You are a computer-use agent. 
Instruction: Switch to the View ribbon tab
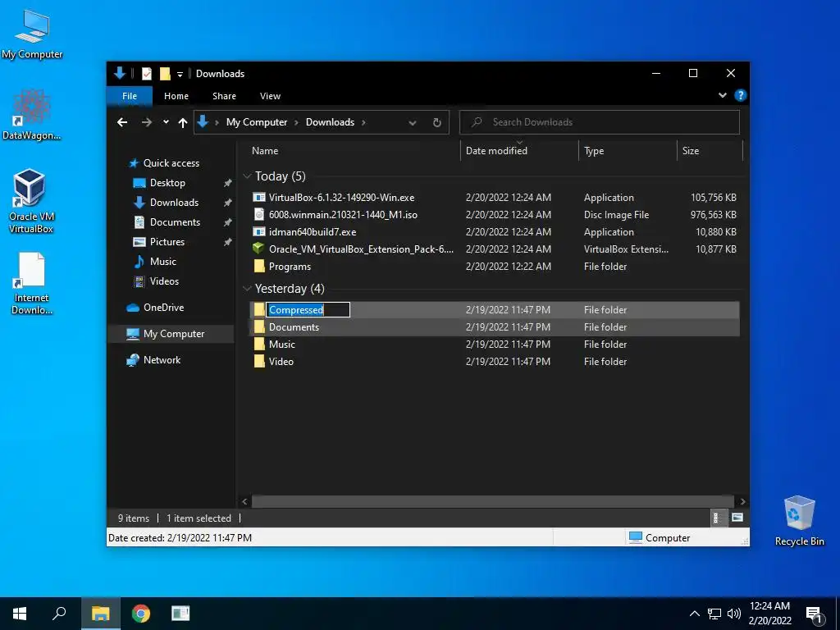coord(270,96)
